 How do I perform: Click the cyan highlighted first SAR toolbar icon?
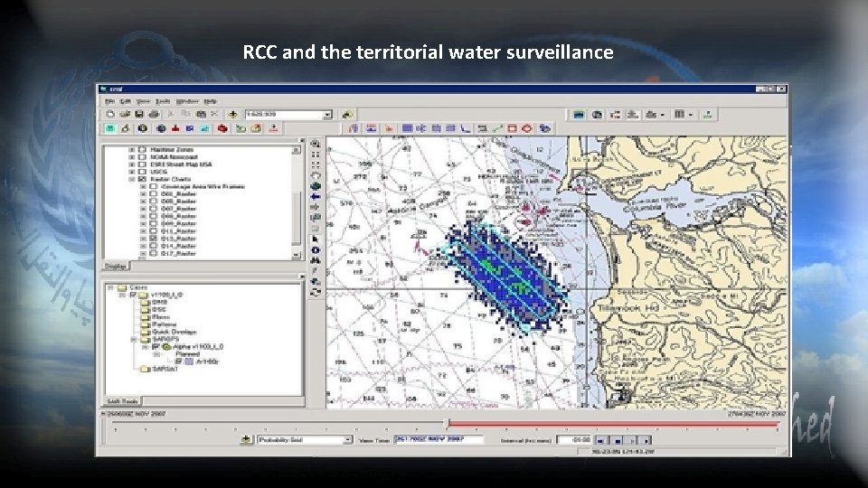[x=110, y=128]
